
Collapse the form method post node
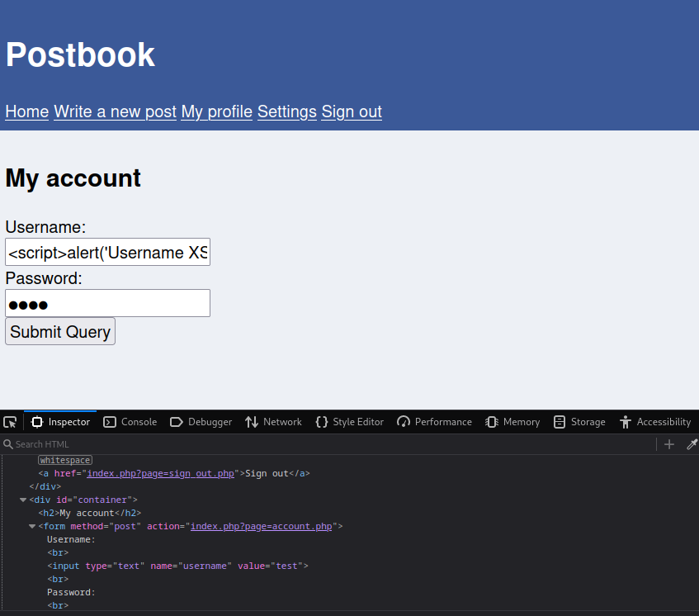[32, 526]
